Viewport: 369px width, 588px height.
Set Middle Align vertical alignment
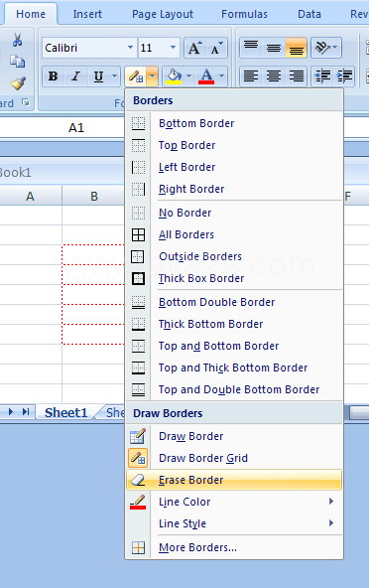(274, 48)
